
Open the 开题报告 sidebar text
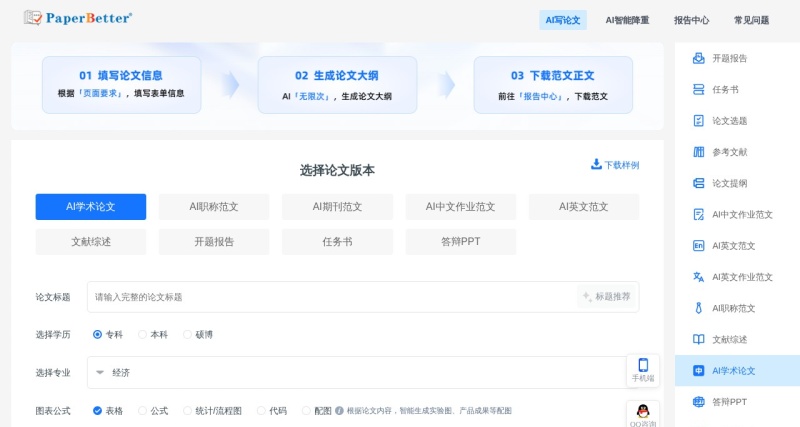(729, 58)
